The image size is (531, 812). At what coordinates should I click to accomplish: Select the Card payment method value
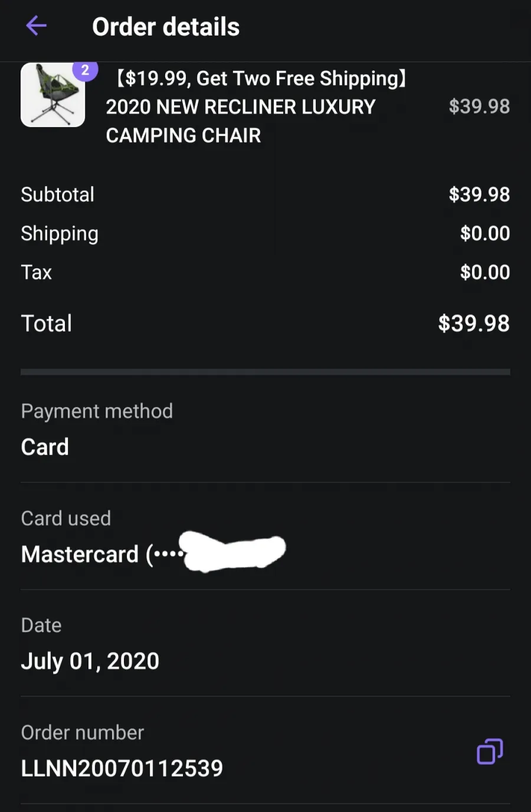(x=45, y=447)
